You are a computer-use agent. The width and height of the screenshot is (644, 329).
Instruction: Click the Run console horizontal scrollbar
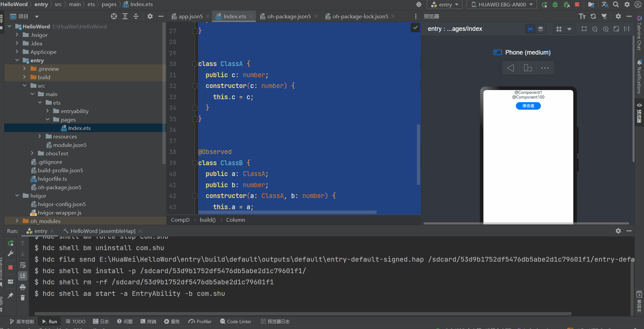(303, 314)
